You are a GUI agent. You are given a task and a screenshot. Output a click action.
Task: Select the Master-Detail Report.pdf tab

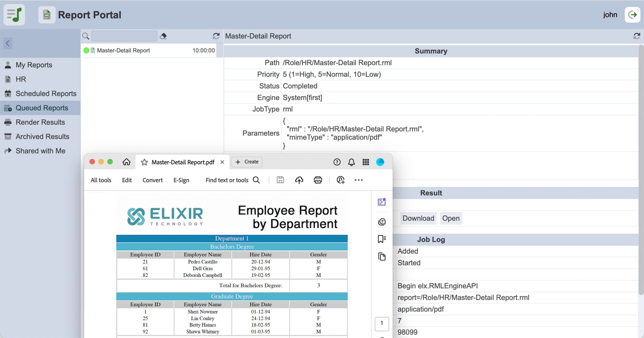(182, 162)
